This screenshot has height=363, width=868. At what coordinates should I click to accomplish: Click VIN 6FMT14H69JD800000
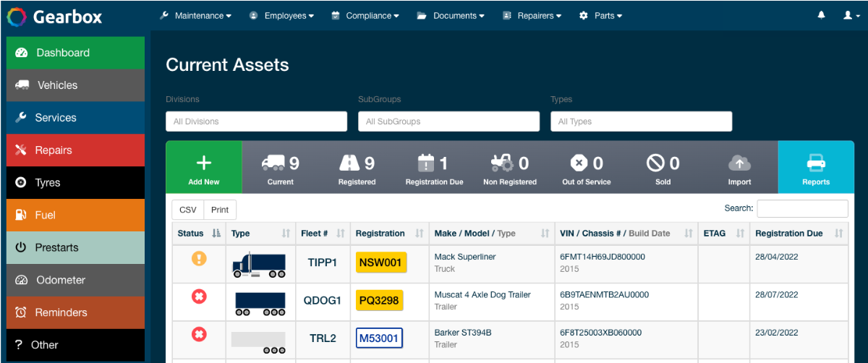pyautogui.click(x=603, y=257)
